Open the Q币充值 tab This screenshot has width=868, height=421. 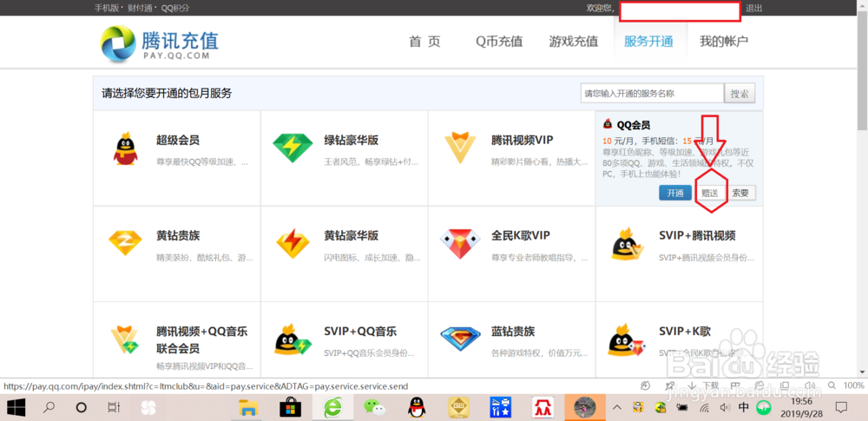499,42
